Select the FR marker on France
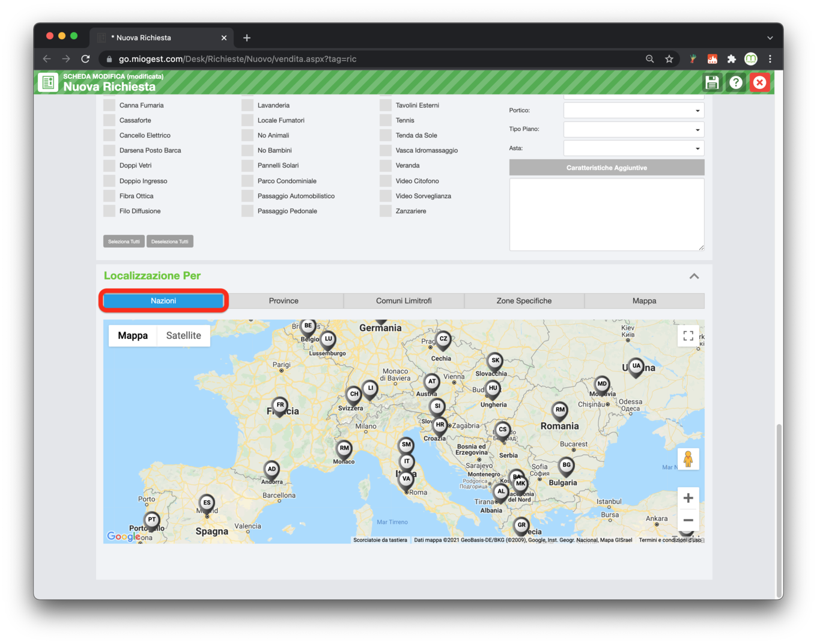The height and width of the screenshot is (644, 817). click(x=280, y=406)
